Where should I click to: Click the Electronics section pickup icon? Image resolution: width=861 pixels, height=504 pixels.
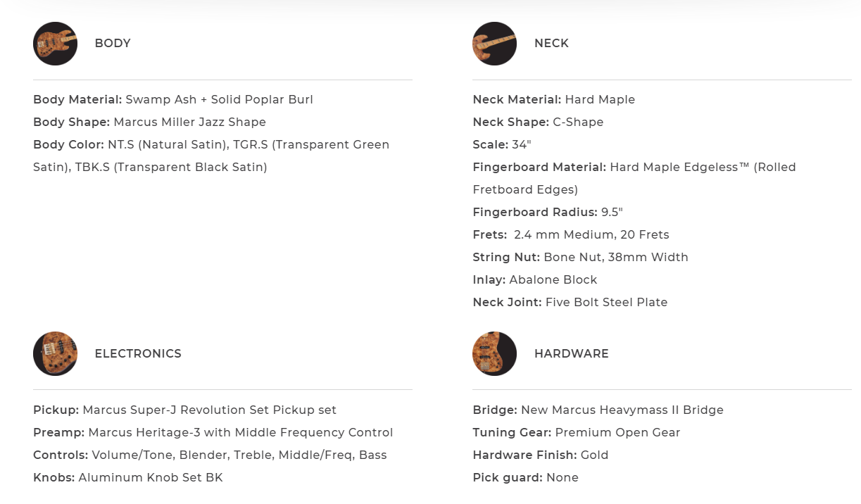tap(55, 353)
